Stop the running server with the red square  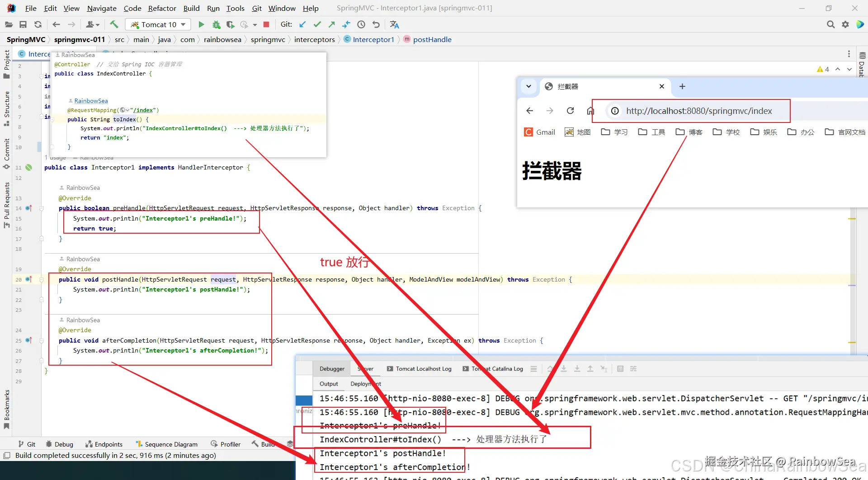tap(266, 24)
